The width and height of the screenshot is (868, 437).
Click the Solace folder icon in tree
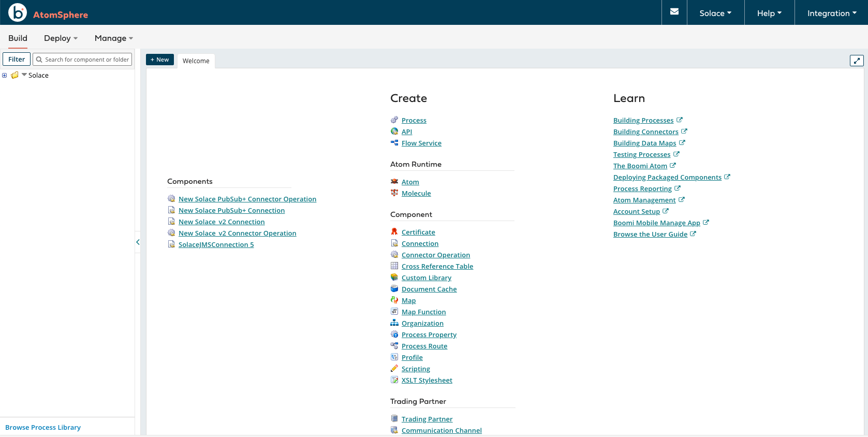pos(14,75)
